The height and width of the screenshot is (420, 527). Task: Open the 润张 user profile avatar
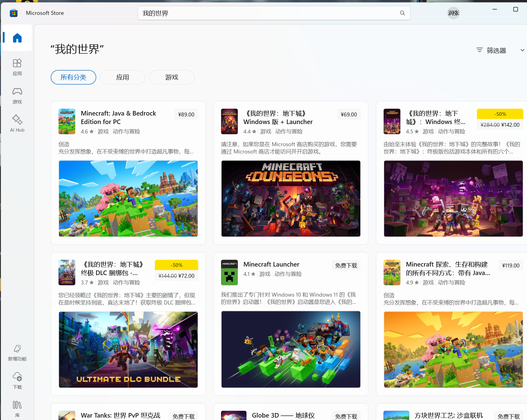click(454, 13)
